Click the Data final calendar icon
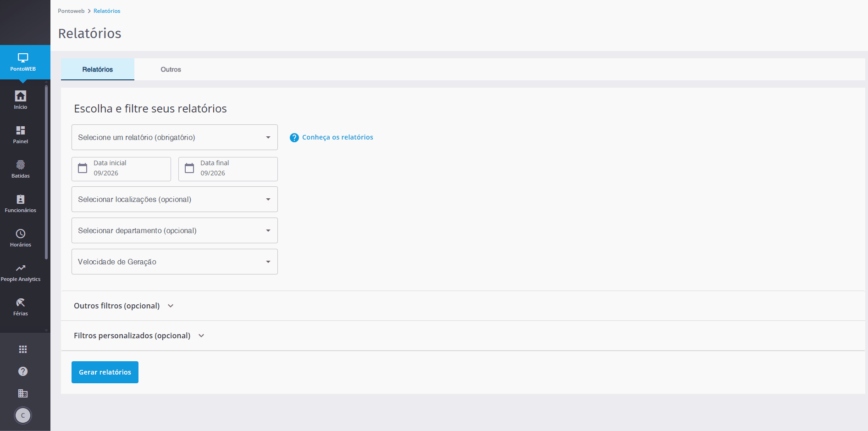The height and width of the screenshot is (431, 868). click(189, 168)
